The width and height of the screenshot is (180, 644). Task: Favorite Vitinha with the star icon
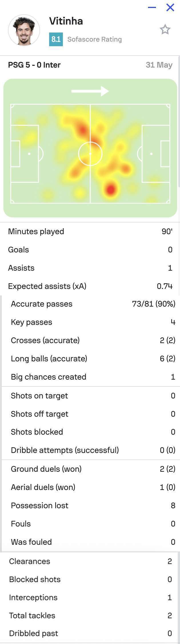pos(165,30)
